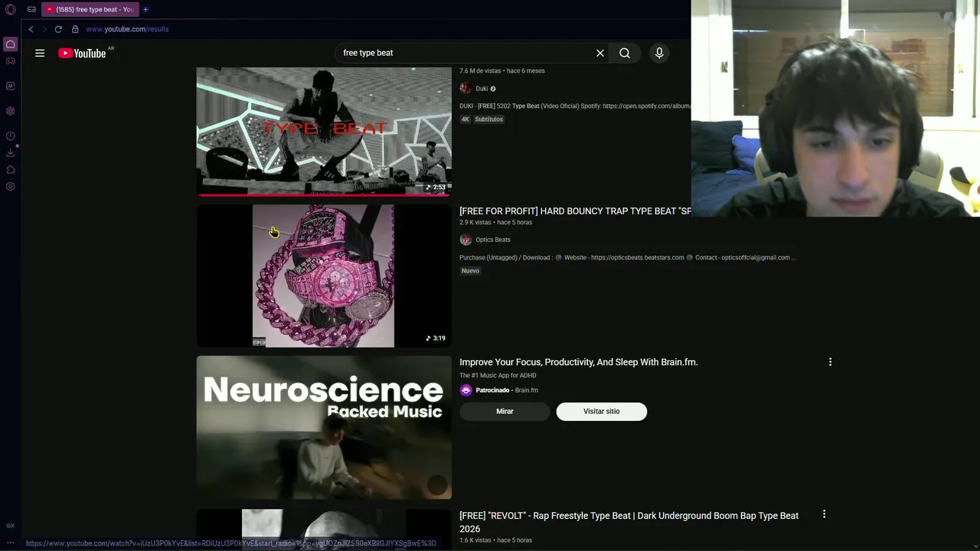
Task: Click the Mirar button
Action: pos(505,411)
